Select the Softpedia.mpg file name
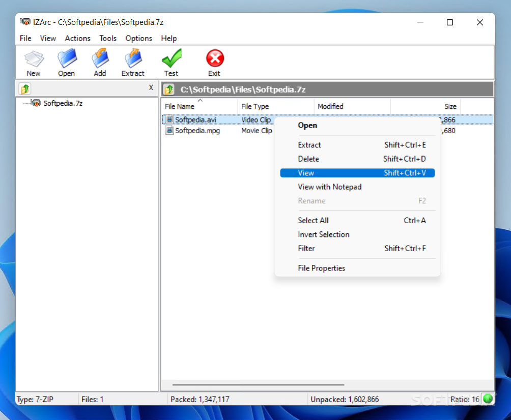The height and width of the screenshot is (420, 511). tap(197, 131)
